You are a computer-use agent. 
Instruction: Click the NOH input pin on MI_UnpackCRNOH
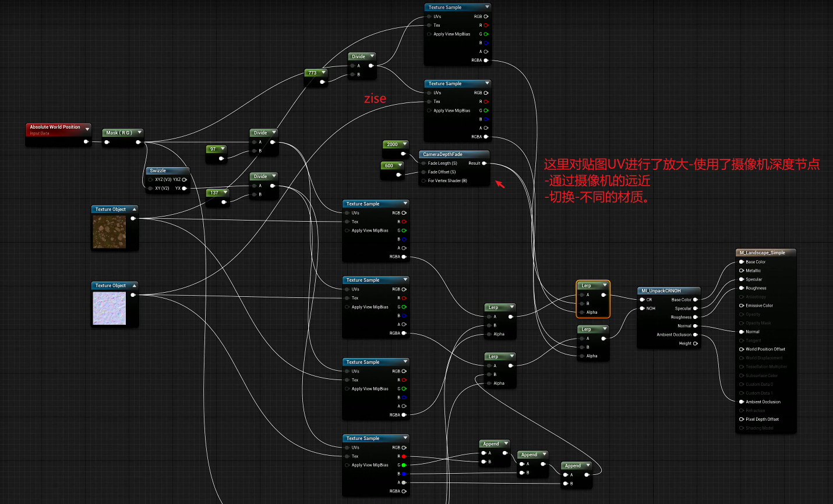click(x=642, y=308)
